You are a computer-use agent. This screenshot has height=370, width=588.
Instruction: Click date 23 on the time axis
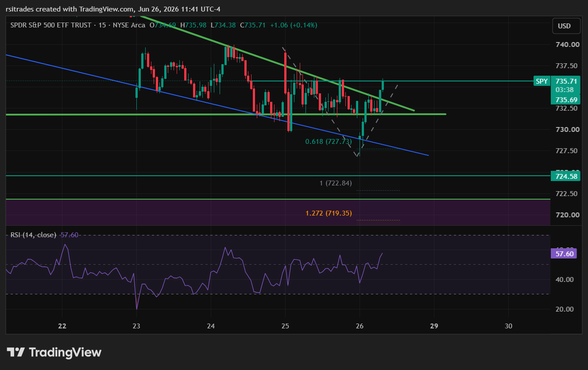[136, 326]
